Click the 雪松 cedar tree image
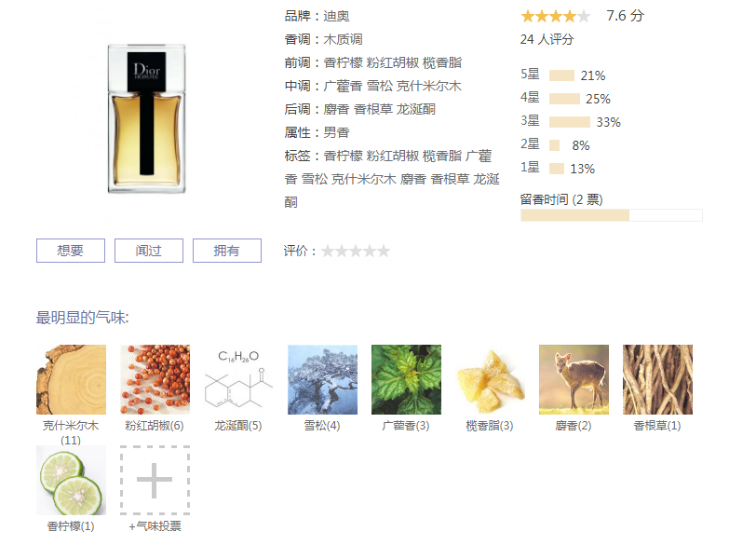This screenshot has height=559, width=756. tap(322, 379)
